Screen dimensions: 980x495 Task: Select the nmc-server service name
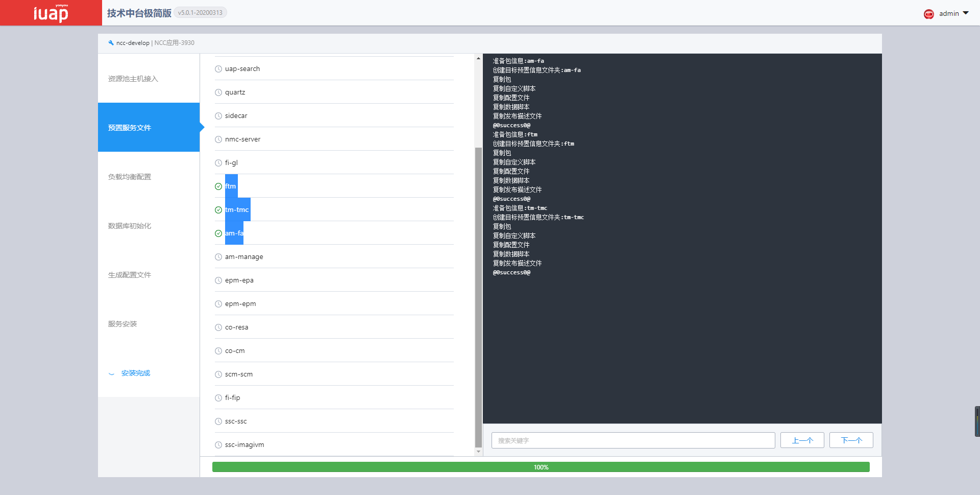coord(242,139)
